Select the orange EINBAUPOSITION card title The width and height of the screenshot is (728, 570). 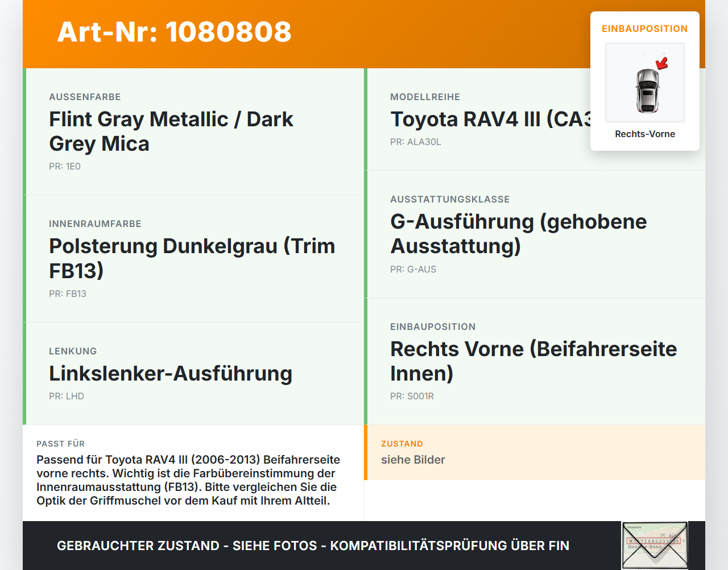pos(645,28)
